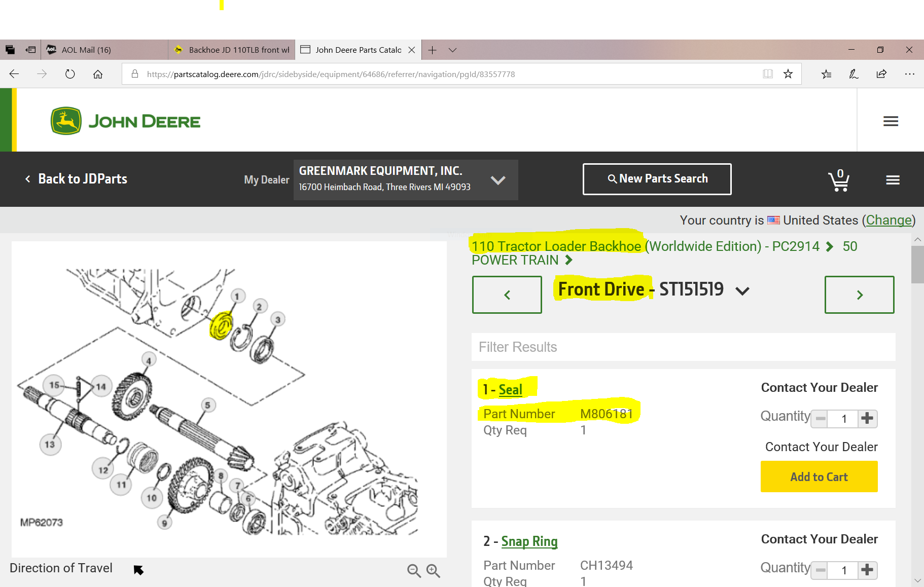
Task: Click the Add to favorites star
Action: tap(788, 74)
